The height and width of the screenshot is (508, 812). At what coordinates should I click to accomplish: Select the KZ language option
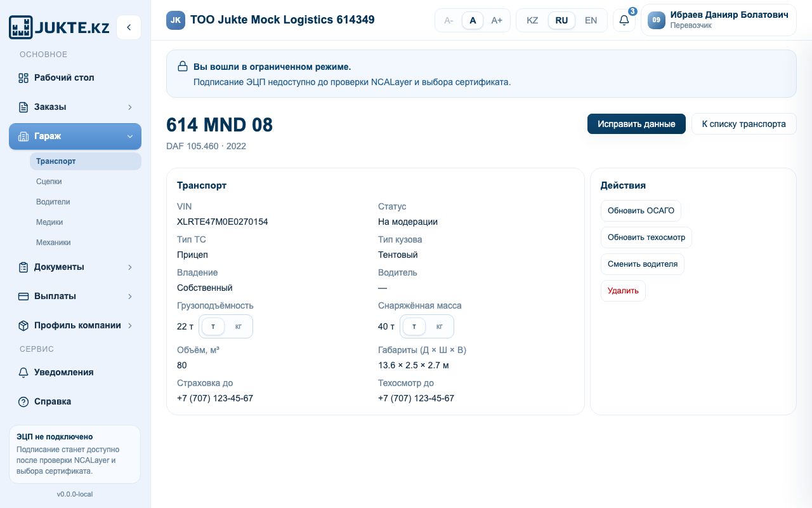532,20
